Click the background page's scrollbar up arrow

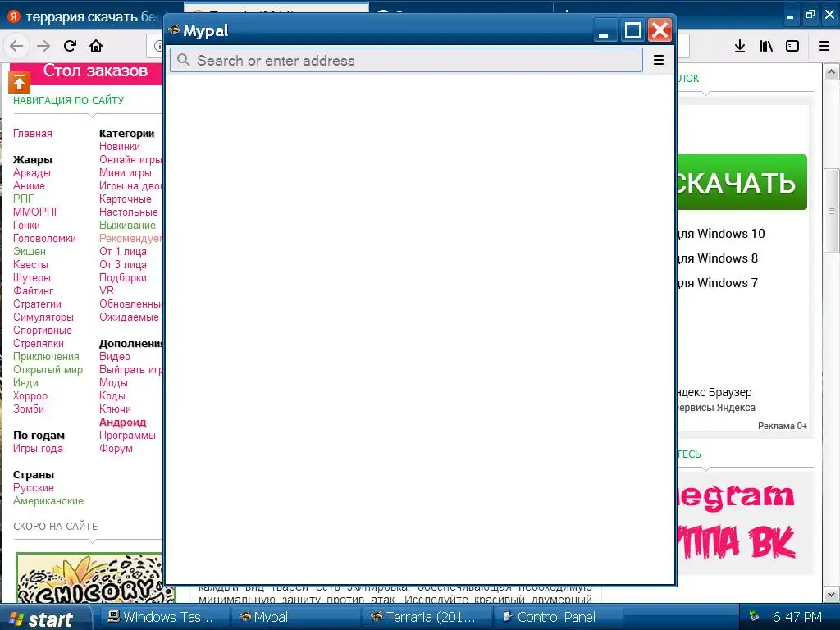click(831, 72)
